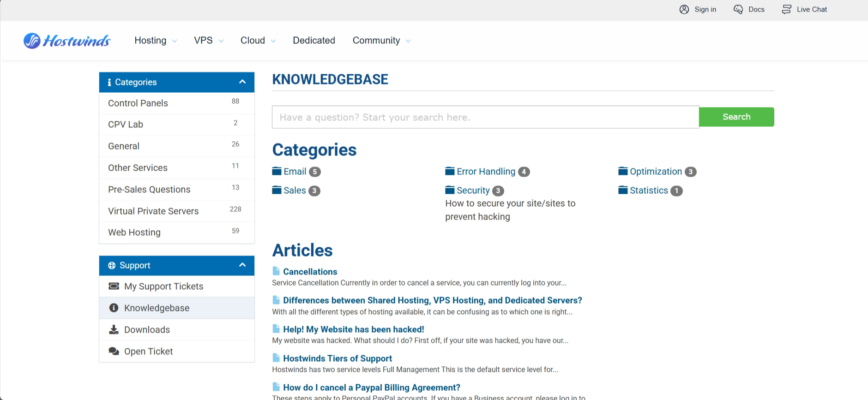Click the Live Chat icon

coord(787,9)
